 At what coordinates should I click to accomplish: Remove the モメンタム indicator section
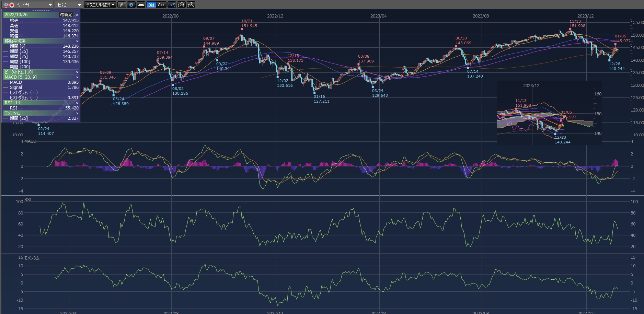77,113
